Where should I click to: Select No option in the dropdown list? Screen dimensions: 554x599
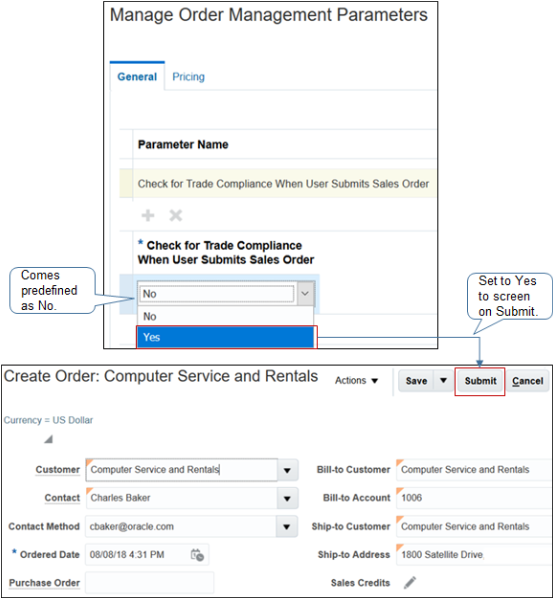(225, 316)
